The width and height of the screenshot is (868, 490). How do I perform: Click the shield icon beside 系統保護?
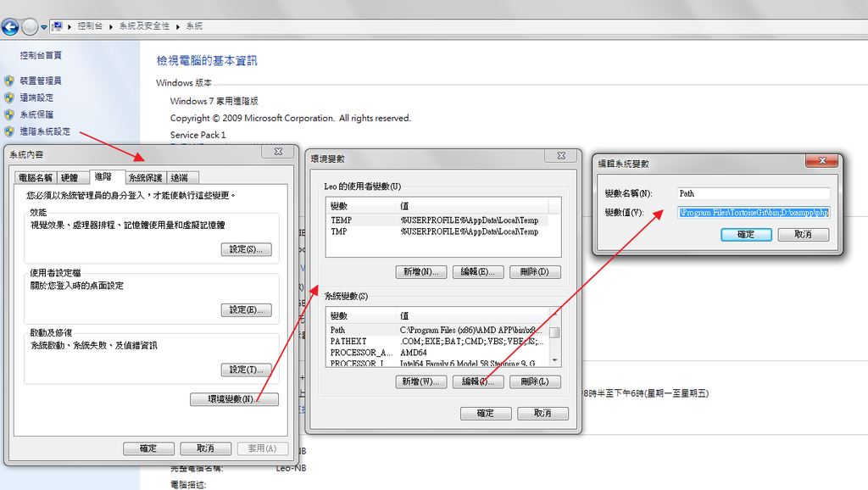(x=8, y=114)
